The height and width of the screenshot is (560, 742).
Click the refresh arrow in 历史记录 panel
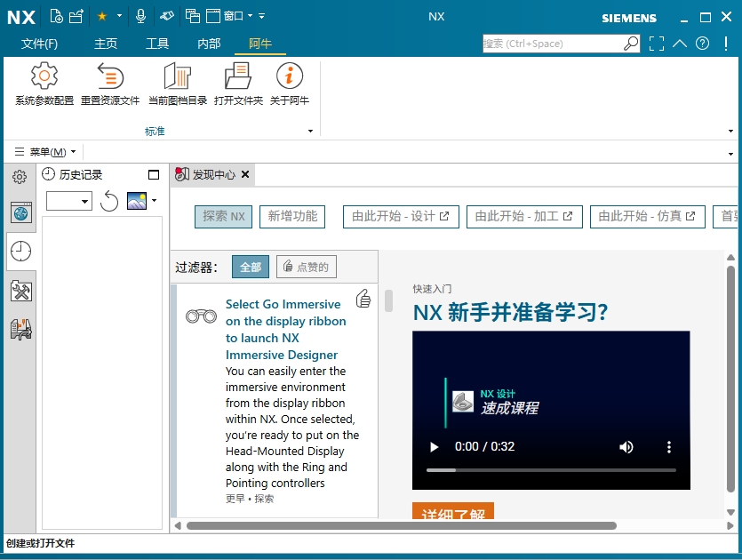tap(109, 202)
